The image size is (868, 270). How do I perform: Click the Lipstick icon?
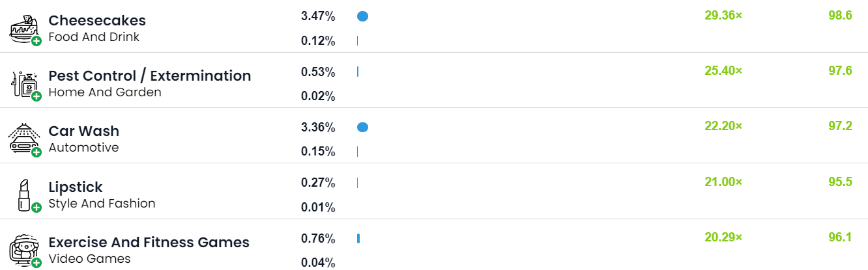click(23, 195)
